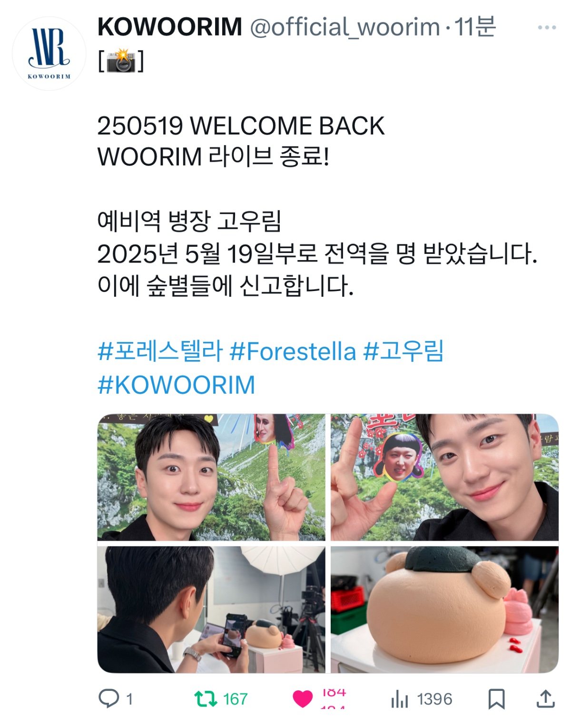Open the three-dot more options menu
571x728 pixels.
click(x=547, y=28)
